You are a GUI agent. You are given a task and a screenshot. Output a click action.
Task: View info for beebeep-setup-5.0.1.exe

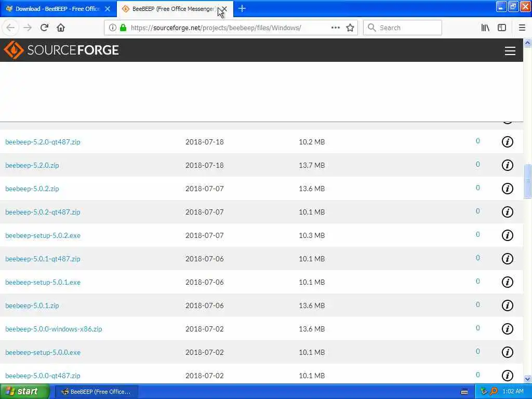pos(507,282)
